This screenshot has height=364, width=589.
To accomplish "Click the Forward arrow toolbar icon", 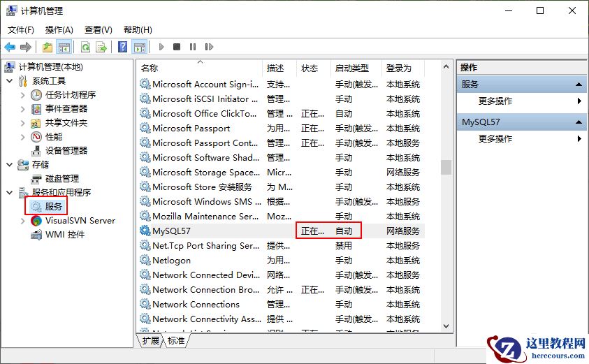I will (x=26, y=47).
